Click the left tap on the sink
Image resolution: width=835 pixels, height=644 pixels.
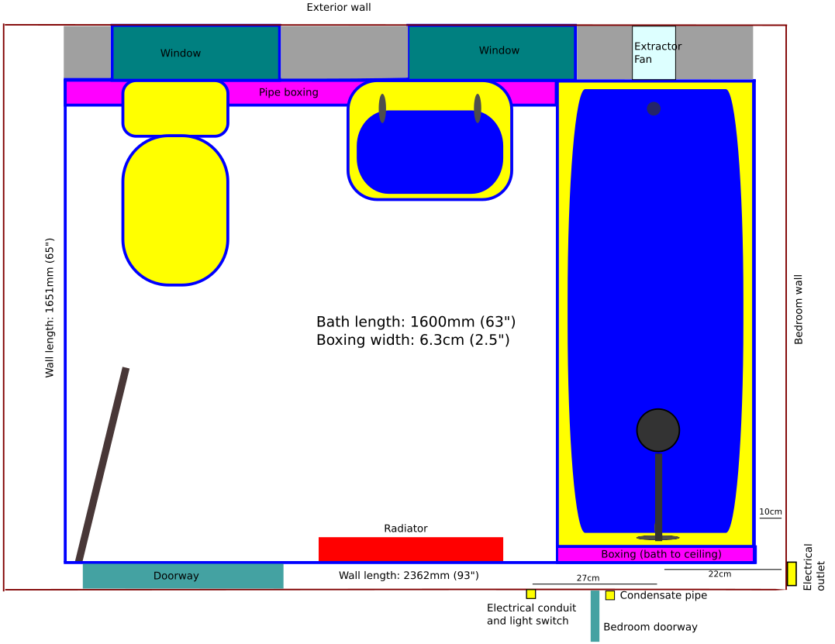[x=382, y=108]
